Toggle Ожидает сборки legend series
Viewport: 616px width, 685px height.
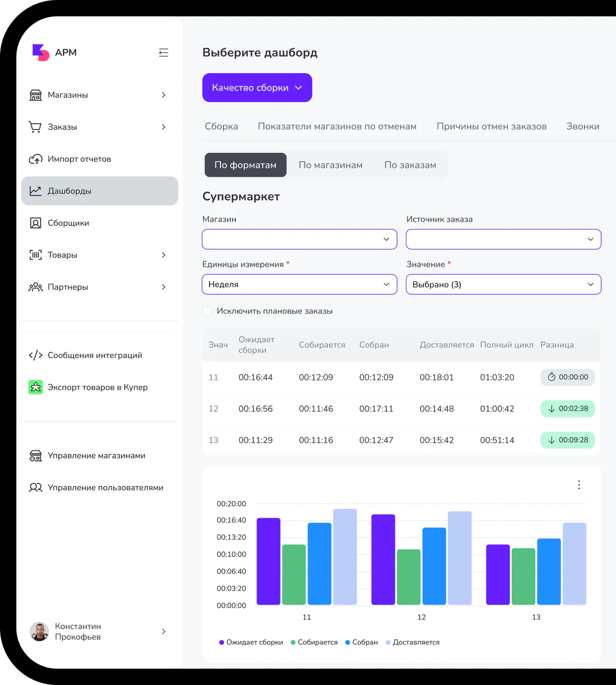[x=251, y=642]
